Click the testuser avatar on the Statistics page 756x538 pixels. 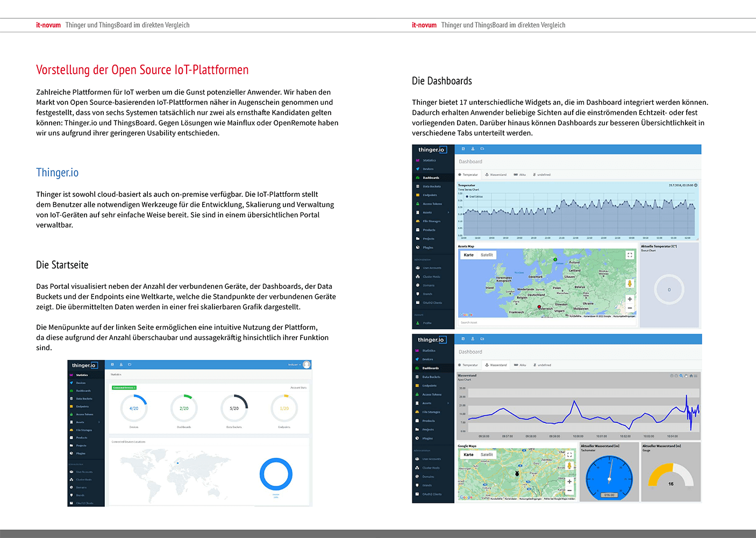[x=306, y=365]
